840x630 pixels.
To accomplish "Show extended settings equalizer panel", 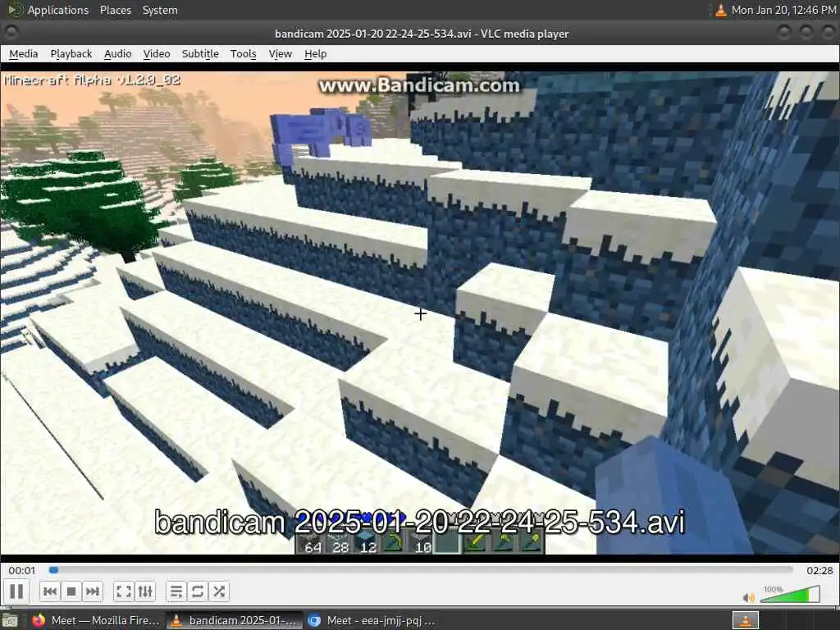I will click(145, 591).
